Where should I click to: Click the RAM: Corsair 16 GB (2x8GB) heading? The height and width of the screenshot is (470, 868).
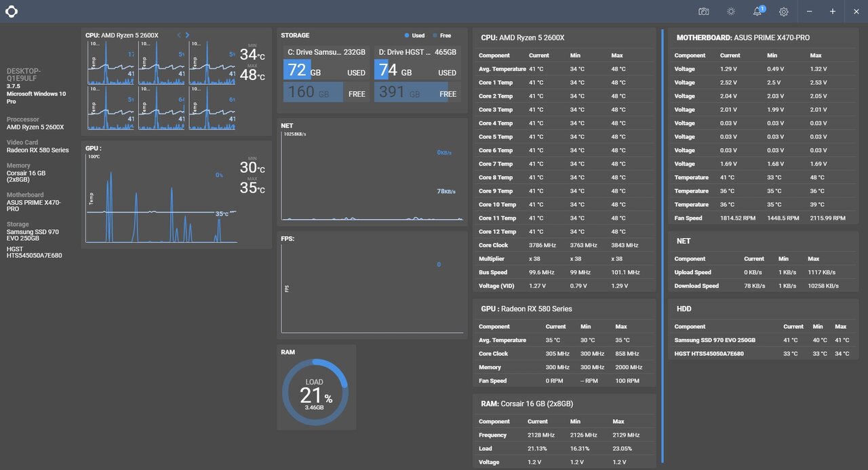click(x=527, y=404)
